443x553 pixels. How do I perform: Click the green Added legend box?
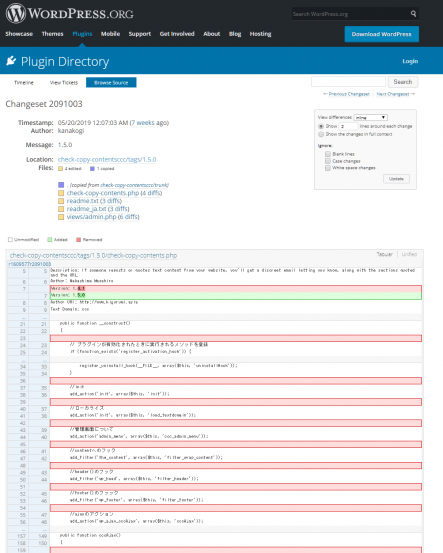[50, 240]
